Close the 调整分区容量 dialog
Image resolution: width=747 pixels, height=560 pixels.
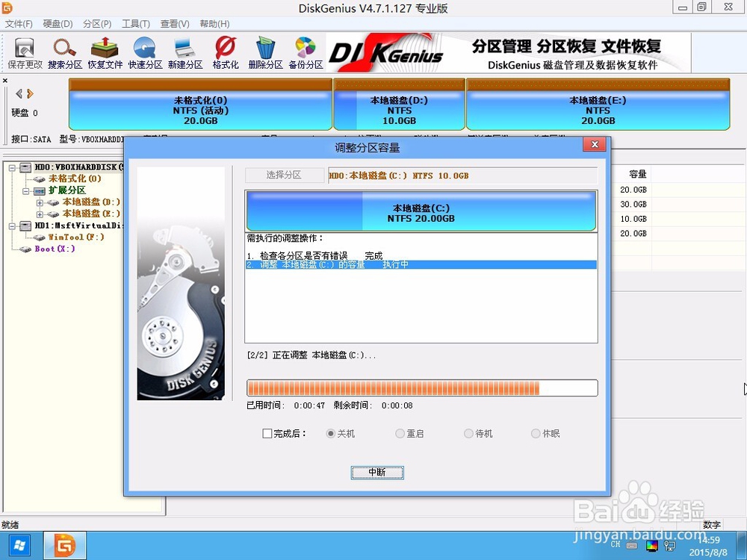click(594, 144)
